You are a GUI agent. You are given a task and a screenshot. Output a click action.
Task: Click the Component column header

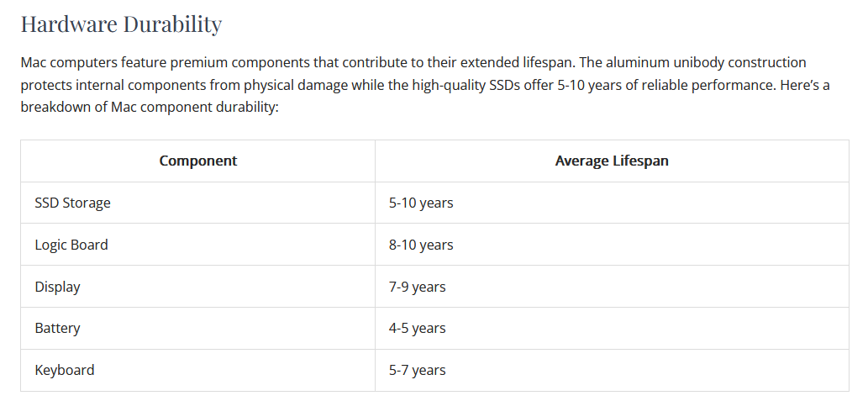click(198, 161)
